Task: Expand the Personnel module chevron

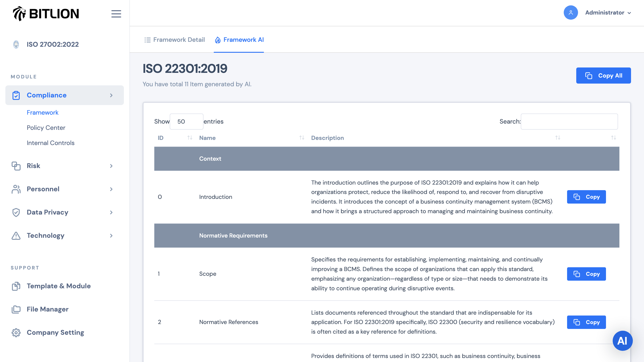Action: pos(111,189)
